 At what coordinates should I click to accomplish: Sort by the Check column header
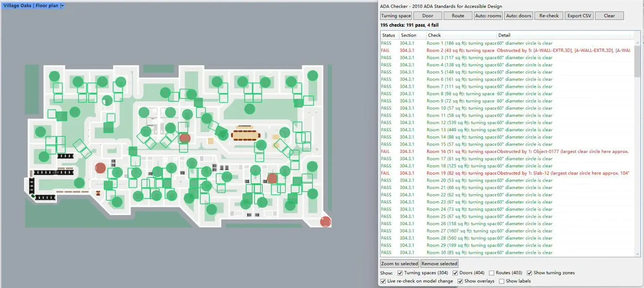(461, 35)
